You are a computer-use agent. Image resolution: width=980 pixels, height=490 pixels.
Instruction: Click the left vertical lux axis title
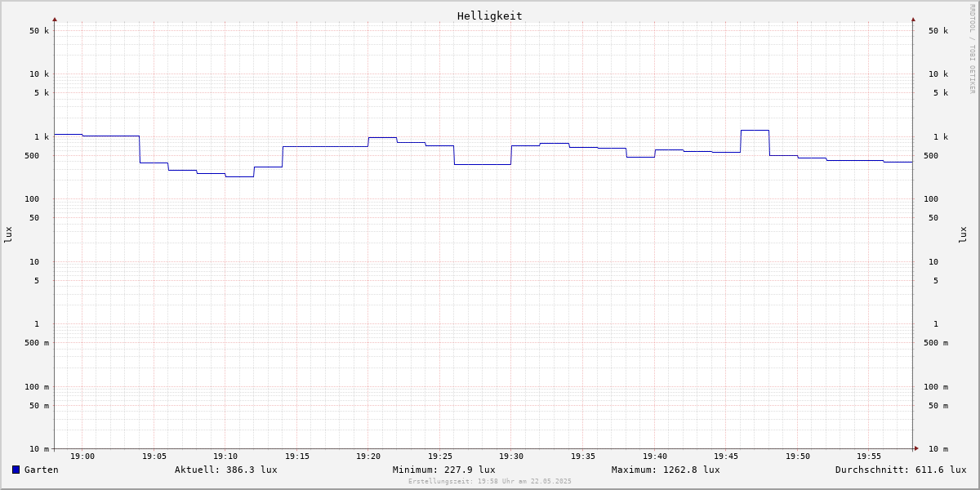coord(8,234)
